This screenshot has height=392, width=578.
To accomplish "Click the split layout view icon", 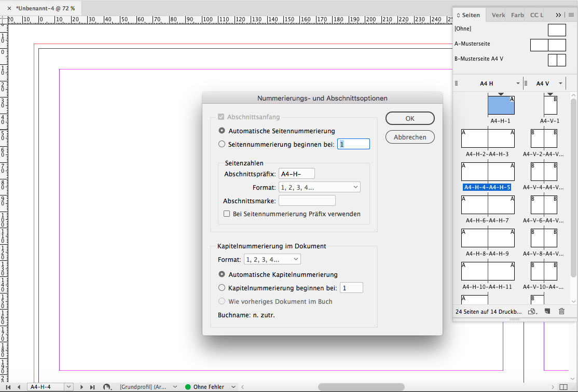I will click(563, 387).
